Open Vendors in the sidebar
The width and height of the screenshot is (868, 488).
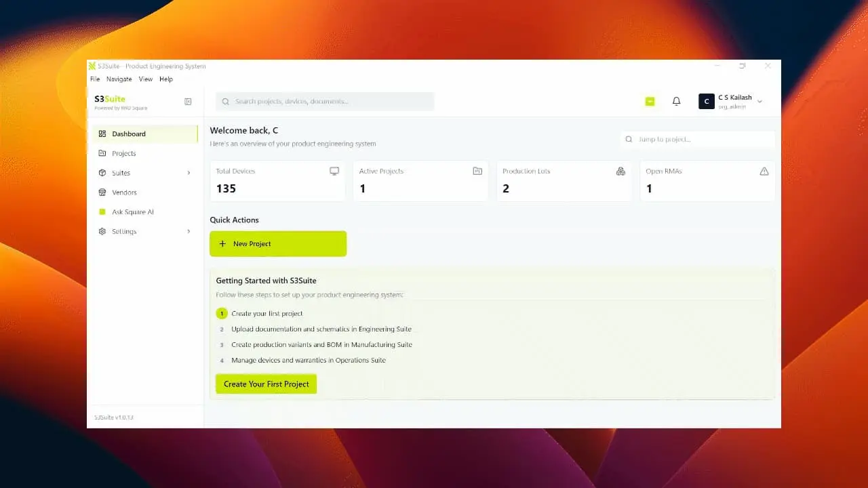click(x=146, y=192)
